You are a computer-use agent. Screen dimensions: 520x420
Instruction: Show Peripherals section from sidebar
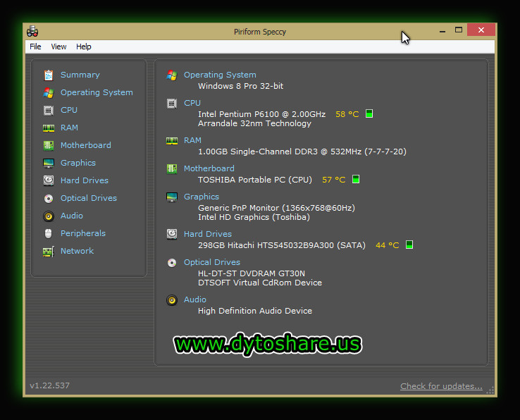[83, 233]
